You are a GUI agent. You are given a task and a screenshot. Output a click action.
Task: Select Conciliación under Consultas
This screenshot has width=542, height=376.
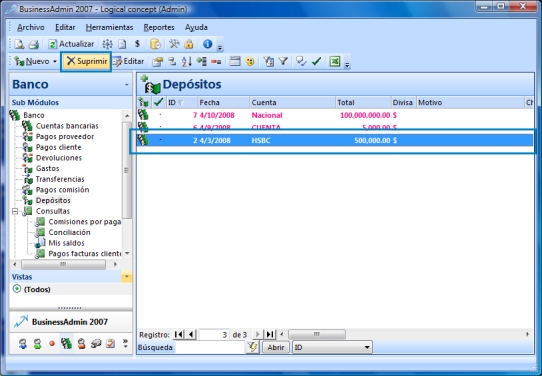(x=69, y=232)
